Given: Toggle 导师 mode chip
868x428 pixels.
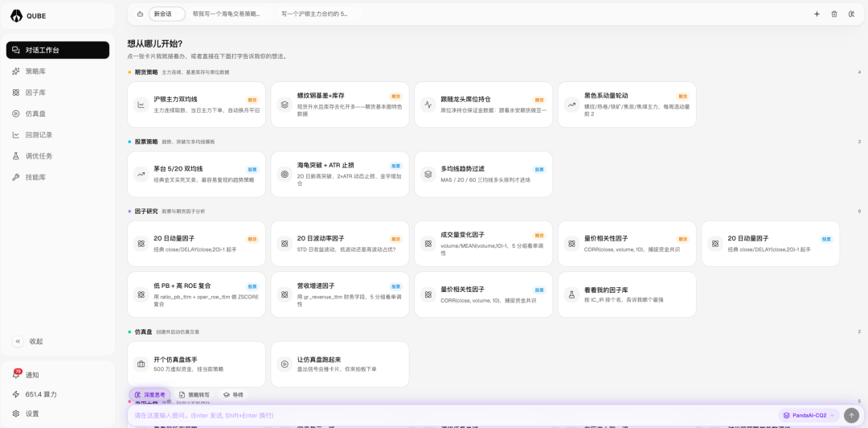Looking at the screenshot, I should click(232, 395).
